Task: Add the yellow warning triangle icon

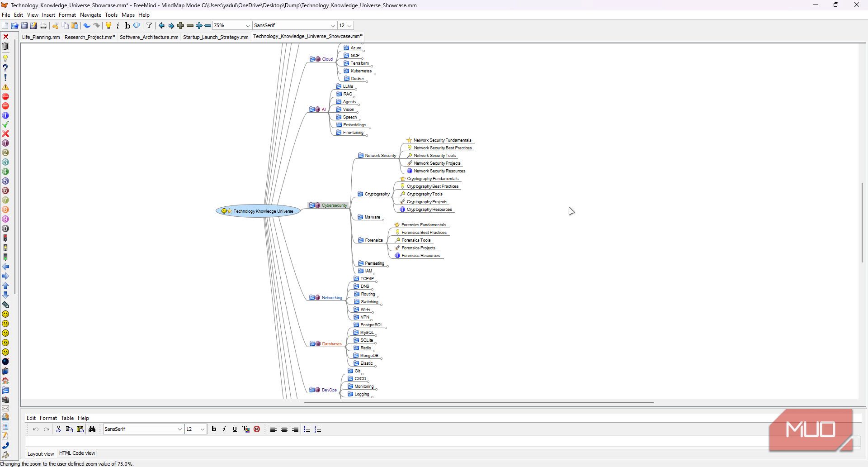Action: click(x=5, y=87)
